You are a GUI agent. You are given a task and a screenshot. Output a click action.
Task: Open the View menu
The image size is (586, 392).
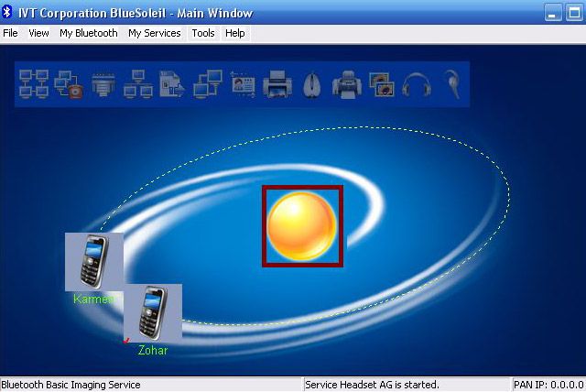pos(38,33)
